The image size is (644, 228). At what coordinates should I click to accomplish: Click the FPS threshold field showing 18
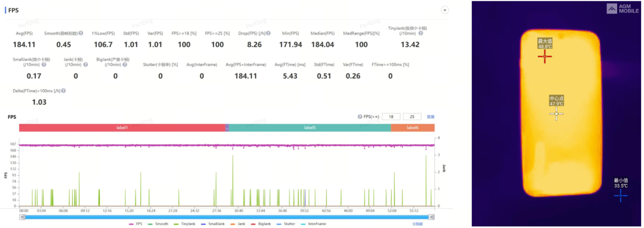[x=391, y=117]
